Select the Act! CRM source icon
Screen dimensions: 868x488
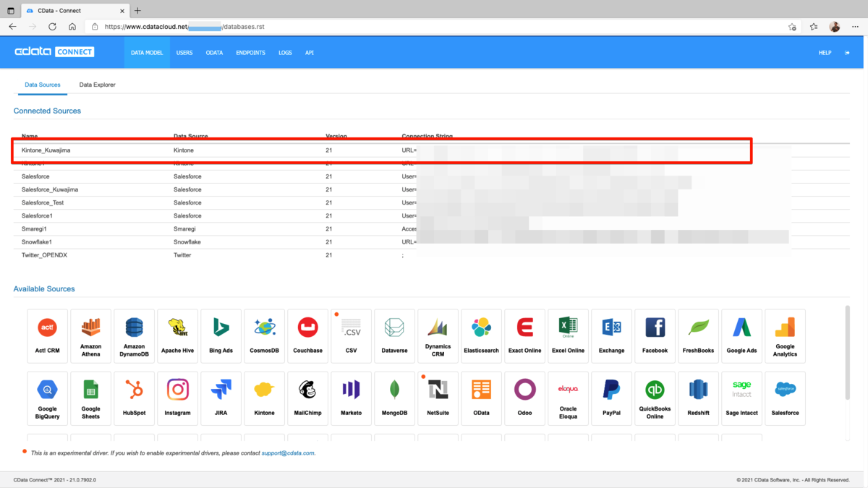[47, 336]
